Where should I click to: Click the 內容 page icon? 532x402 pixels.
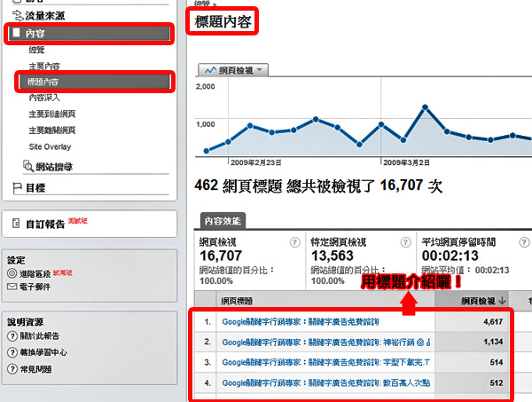click(x=16, y=33)
